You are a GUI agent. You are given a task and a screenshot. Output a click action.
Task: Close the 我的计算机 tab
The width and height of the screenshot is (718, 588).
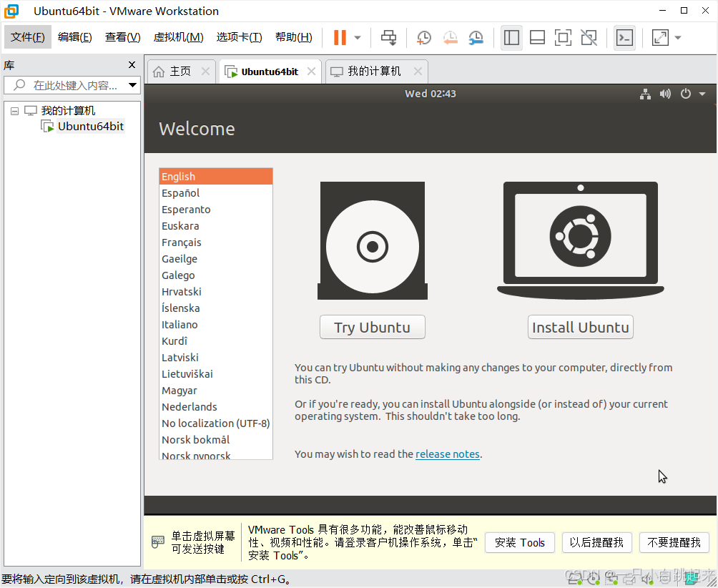coord(418,72)
